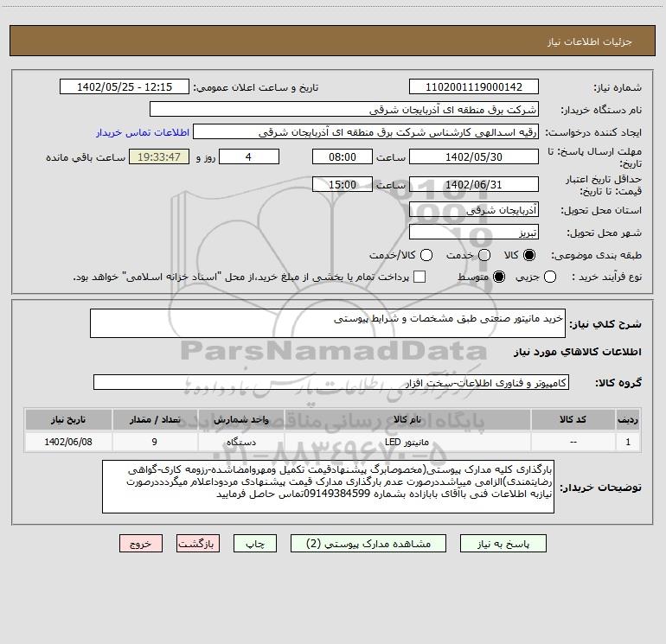Click the تعداد / مقدار column header
The image size is (666, 644).
click(x=155, y=419)
